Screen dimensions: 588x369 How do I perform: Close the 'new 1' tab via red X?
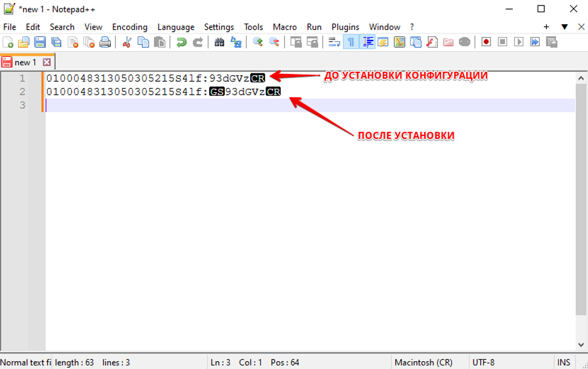point(47,62)
